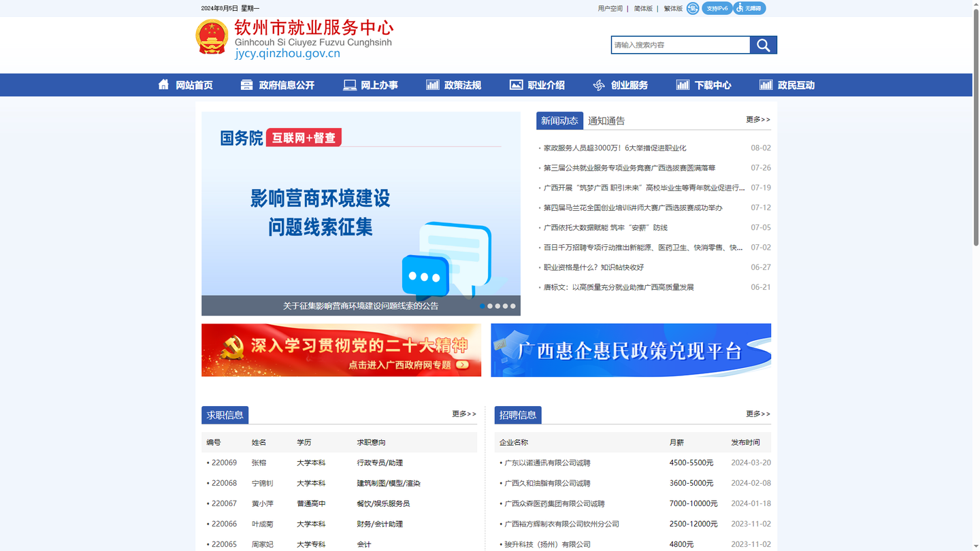Click the picture icon beside 职业介绍

[517, 84]
